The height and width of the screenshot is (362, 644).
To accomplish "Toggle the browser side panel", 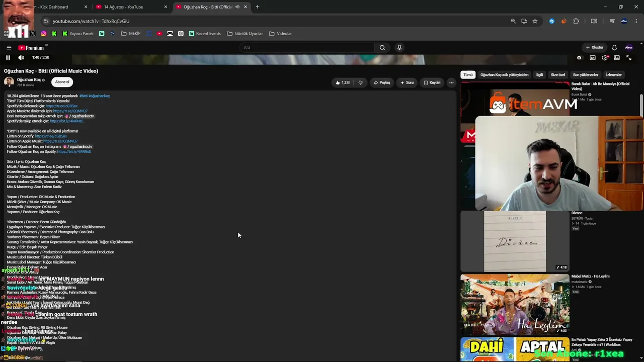I will 594,21.
